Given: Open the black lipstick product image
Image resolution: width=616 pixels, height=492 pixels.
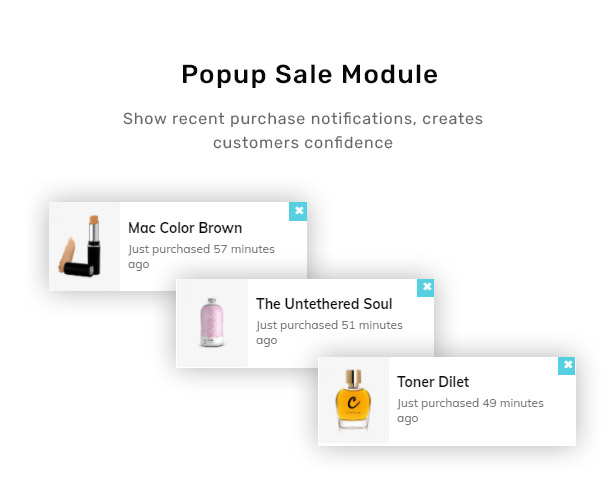Looking at the screenshot, I should [84, 246].
